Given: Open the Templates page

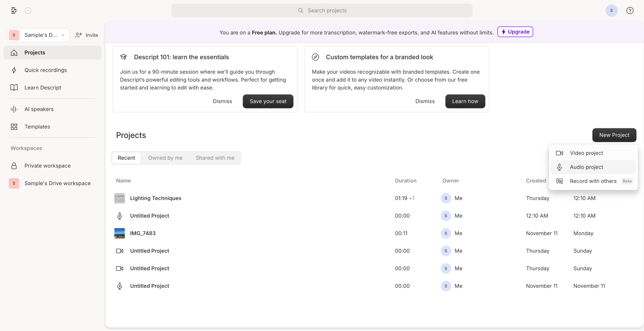Looking at the screenshot, I should (37, 127).
